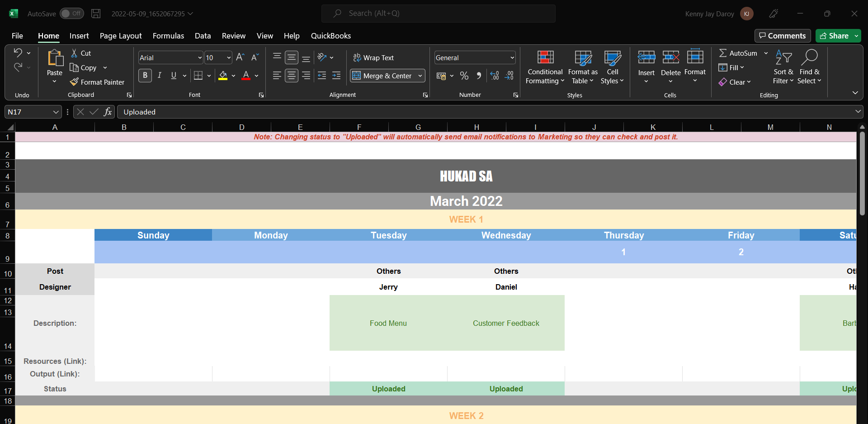Switch to the Page Layout tab
The width and height of the screenshot is (868, 424).
point(121,36)
